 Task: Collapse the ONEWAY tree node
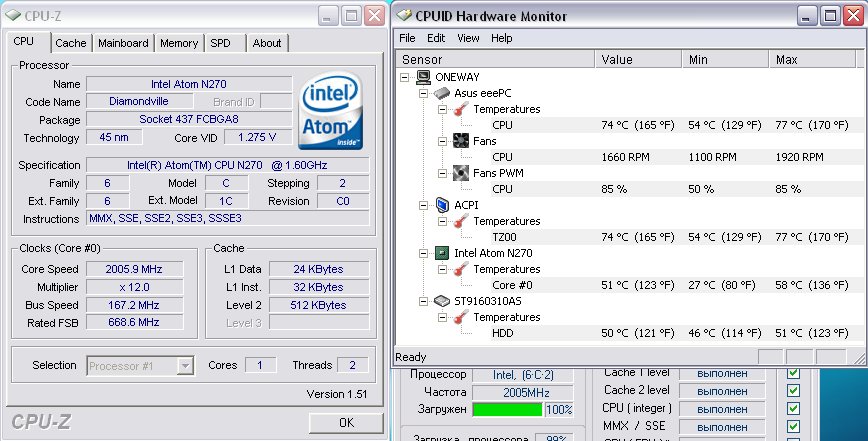point(405,77)
